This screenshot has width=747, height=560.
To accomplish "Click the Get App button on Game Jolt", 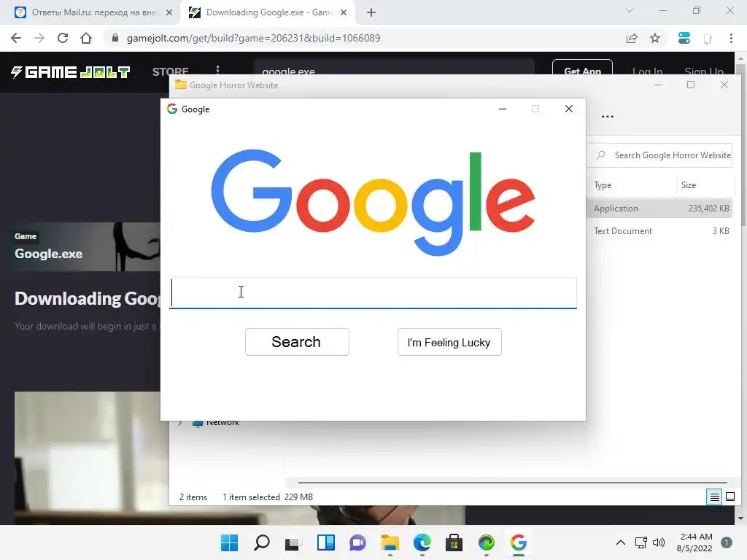I will point(582,69).
